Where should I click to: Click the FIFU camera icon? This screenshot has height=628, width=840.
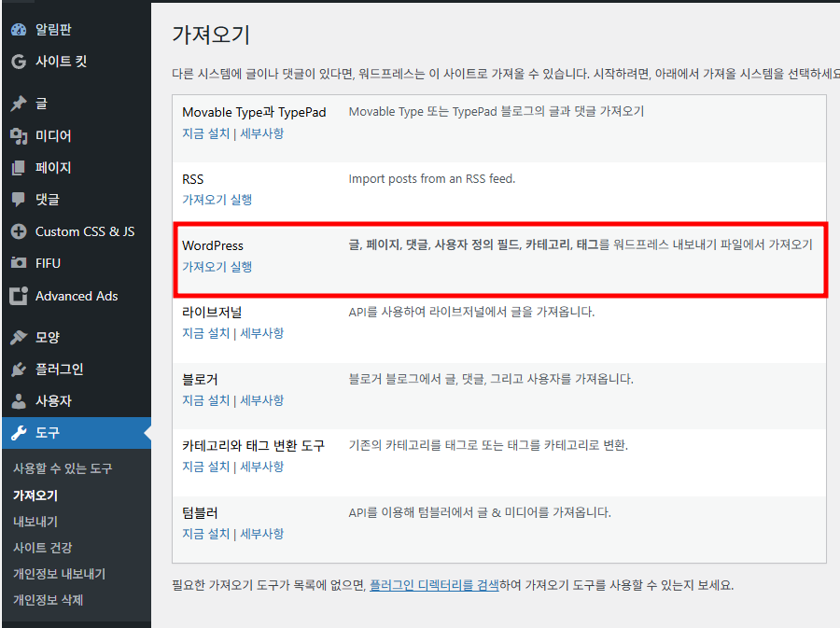19,263
